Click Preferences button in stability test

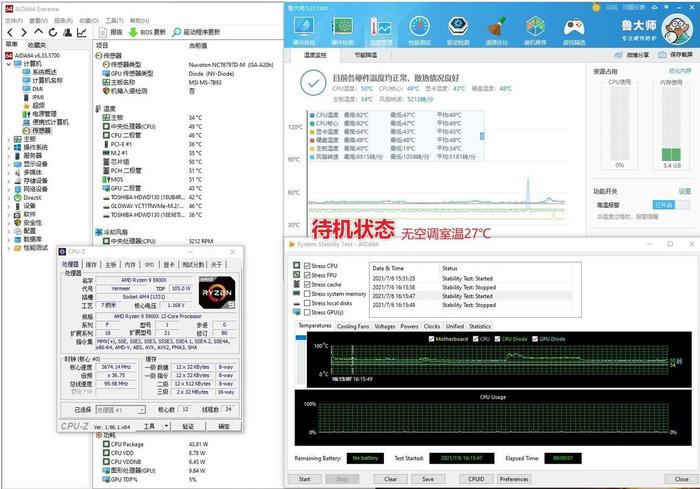click(514, 479)
